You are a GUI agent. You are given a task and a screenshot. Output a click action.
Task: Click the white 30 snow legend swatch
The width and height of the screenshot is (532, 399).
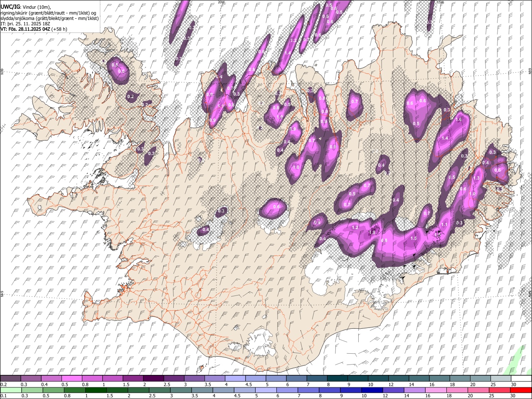coord(522,378)
